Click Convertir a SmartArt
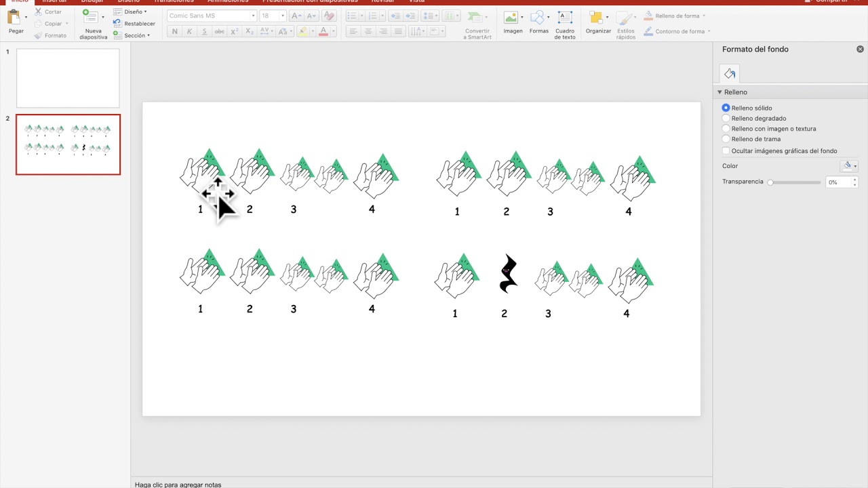 [x=477, y=25]
